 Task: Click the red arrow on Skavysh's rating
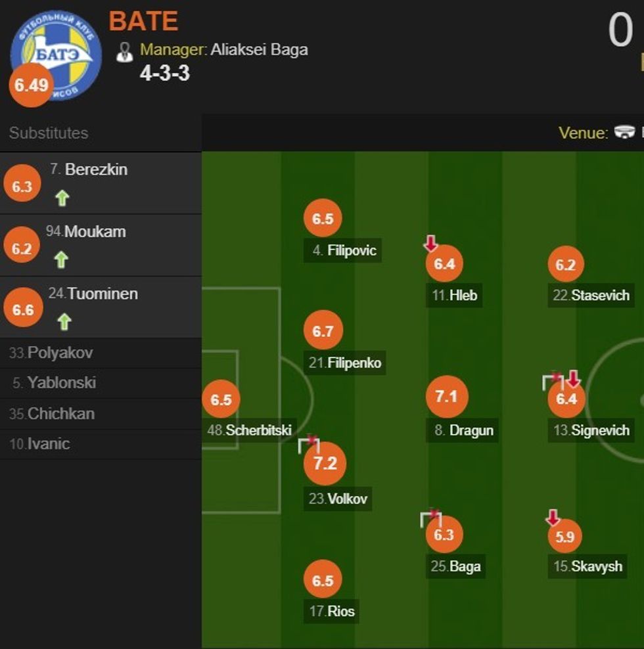553,518
